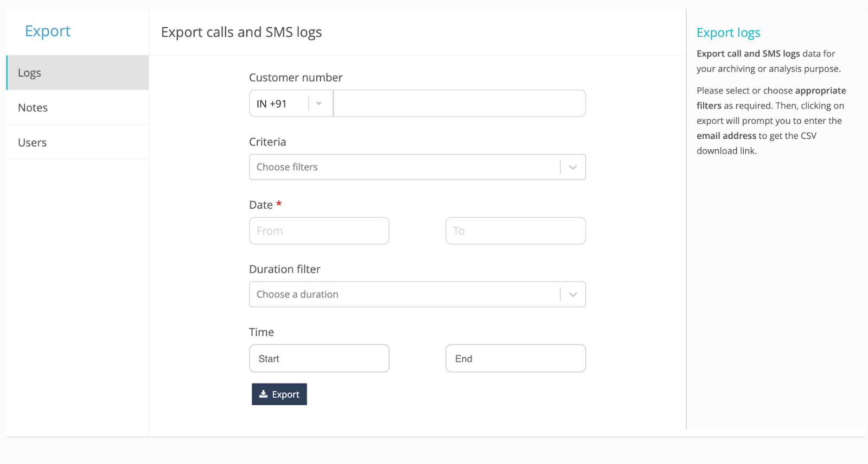Open the Choose a duration dropdown
This screenshot has width=868, height=464.
[x=404, y=295]
